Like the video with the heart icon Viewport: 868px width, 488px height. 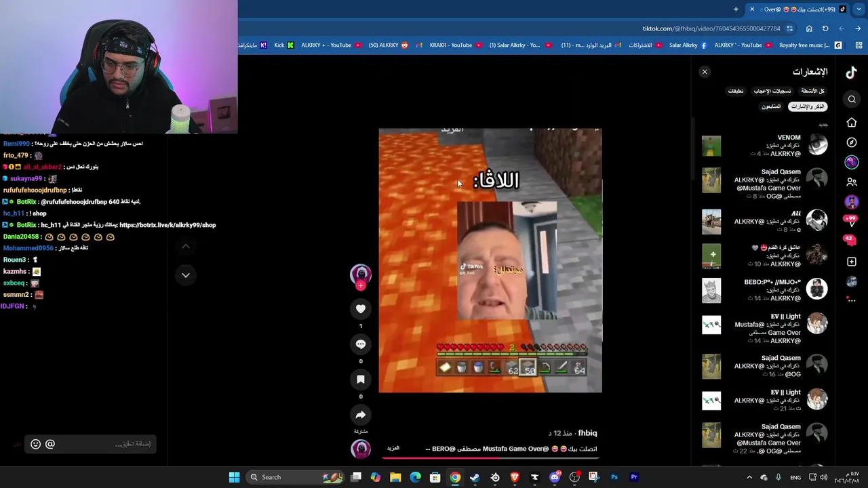coord(361,309)
